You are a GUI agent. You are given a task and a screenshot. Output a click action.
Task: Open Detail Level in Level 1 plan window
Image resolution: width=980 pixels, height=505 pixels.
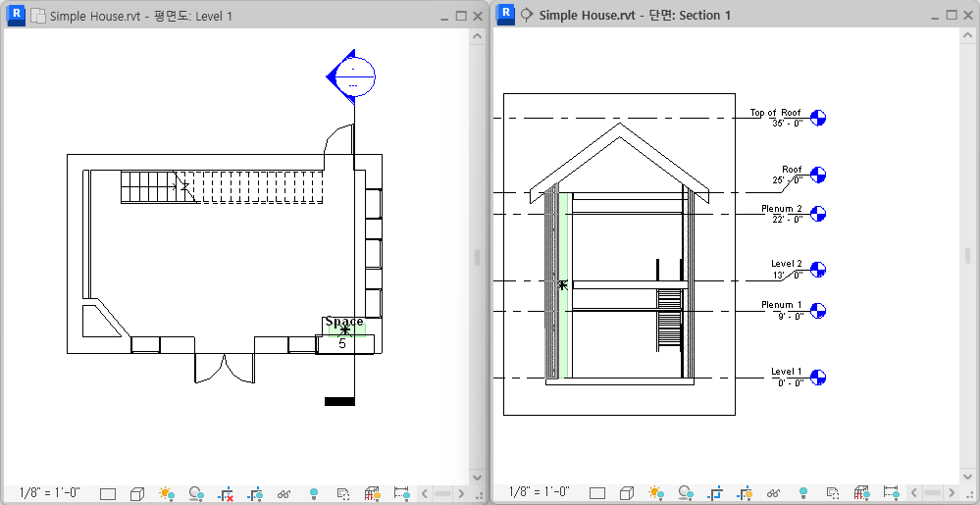pos(108,494)
